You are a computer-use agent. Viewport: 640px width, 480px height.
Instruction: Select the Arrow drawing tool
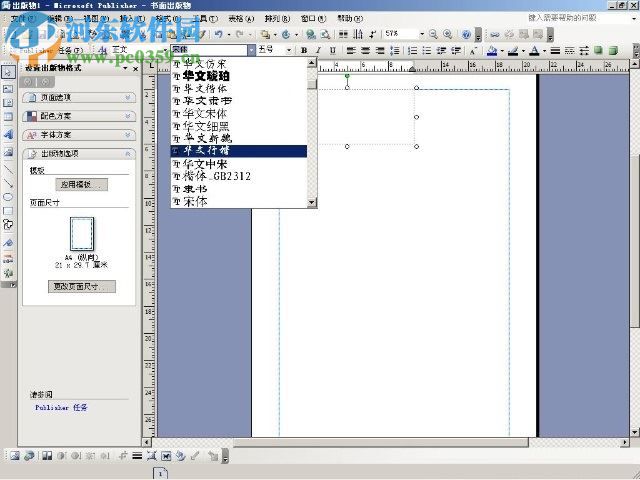click(x=8, y=183)
